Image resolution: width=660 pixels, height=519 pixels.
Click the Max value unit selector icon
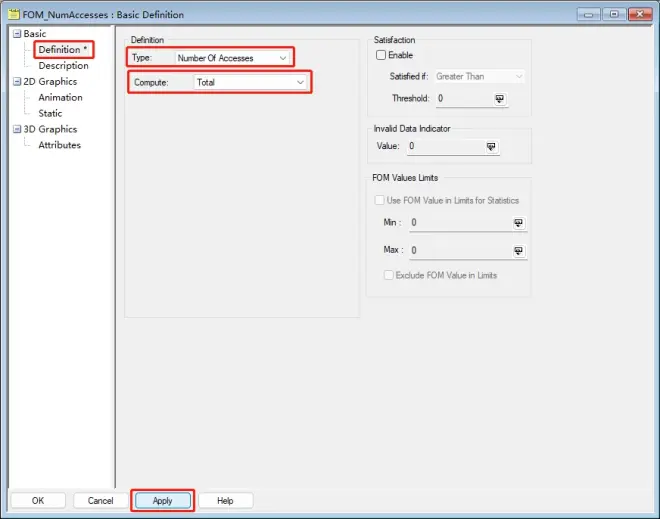click(x=518, y=251)
